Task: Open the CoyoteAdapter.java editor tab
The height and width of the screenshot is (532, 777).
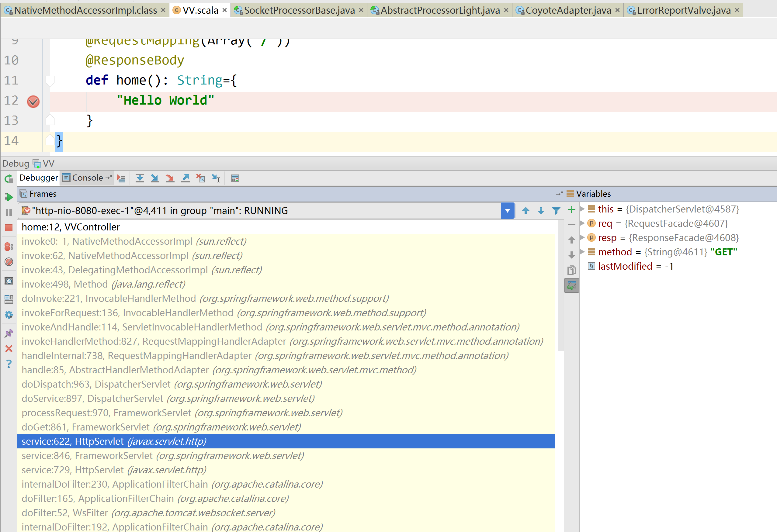Action: 568,10
